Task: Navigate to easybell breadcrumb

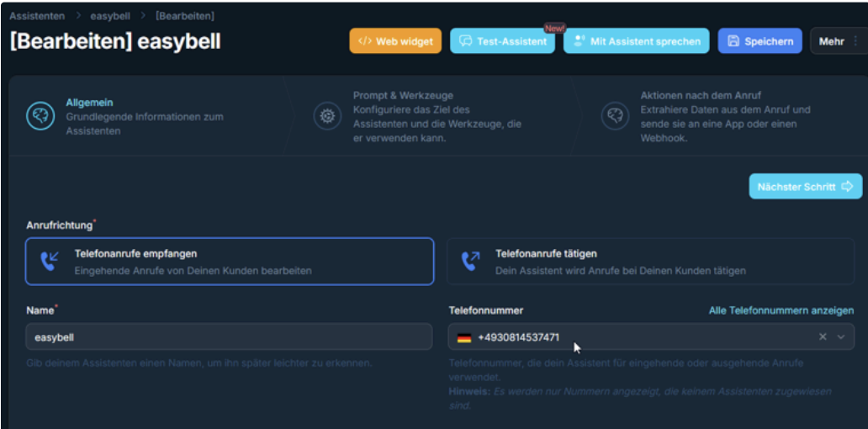Action: tap(110, 16)
